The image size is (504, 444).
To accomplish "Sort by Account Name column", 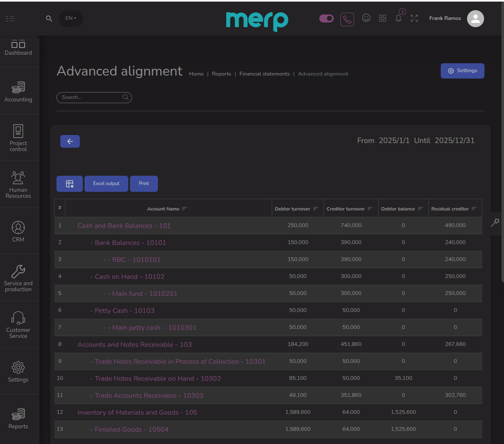I will (x=184, y=209).
